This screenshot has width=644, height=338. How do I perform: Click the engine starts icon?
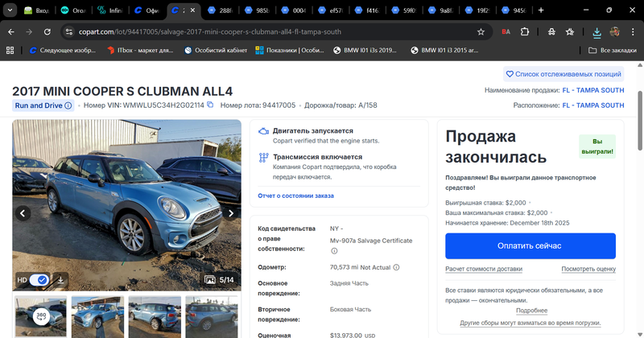click(x=263, y=131)
